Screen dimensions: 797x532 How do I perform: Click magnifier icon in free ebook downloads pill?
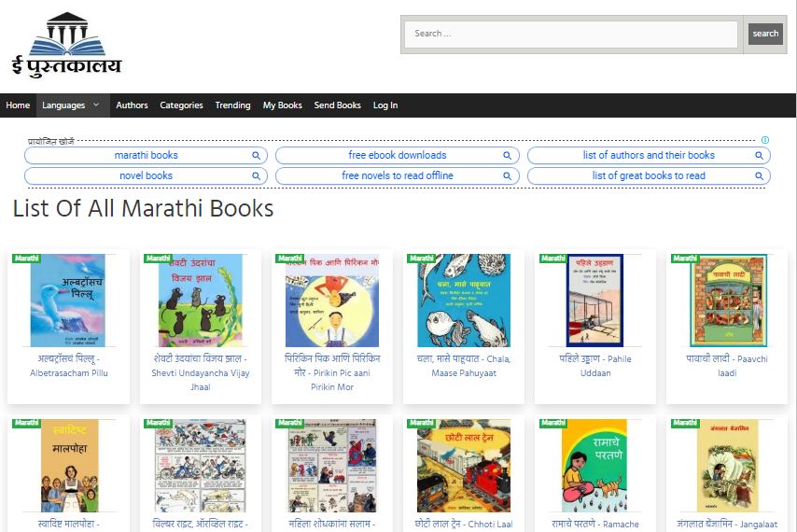[x=508, y=156]
